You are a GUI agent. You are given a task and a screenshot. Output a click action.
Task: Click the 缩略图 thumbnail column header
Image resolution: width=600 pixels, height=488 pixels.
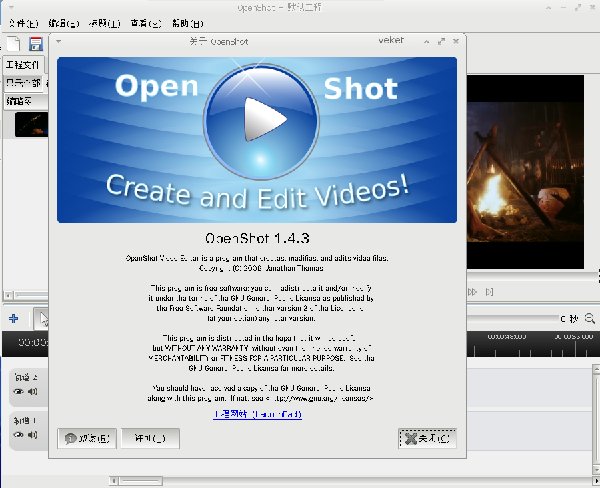click(25, 101)
